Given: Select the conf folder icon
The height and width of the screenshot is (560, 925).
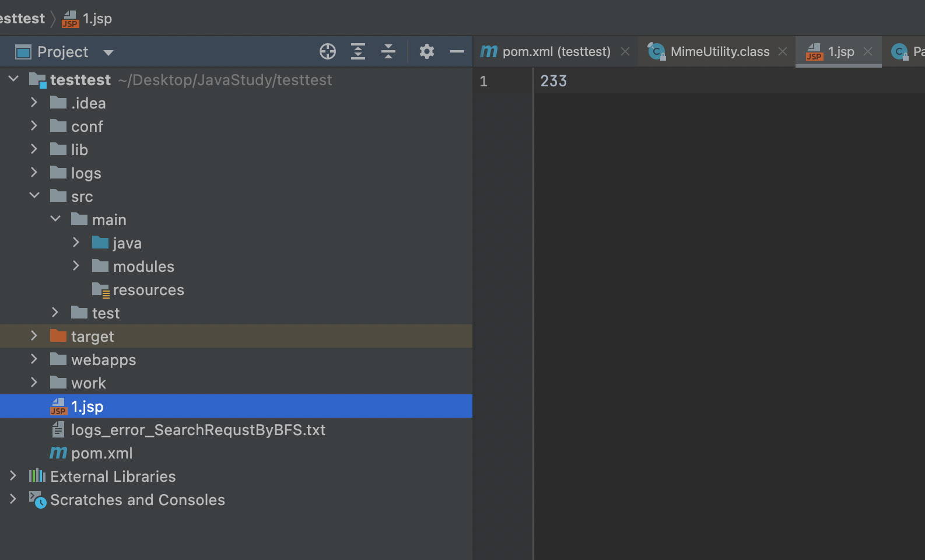Looking at the screenshot, I should tap(58, 126).
